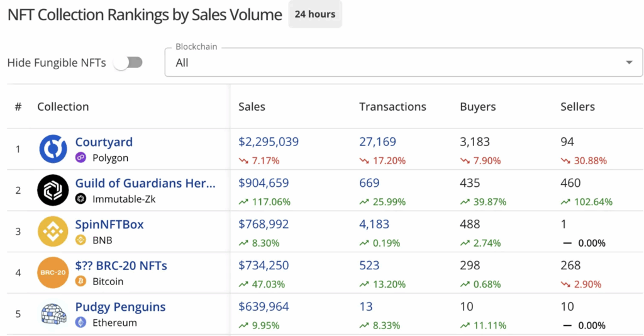Click the 30.88% sellers decrease

point(584,160)
